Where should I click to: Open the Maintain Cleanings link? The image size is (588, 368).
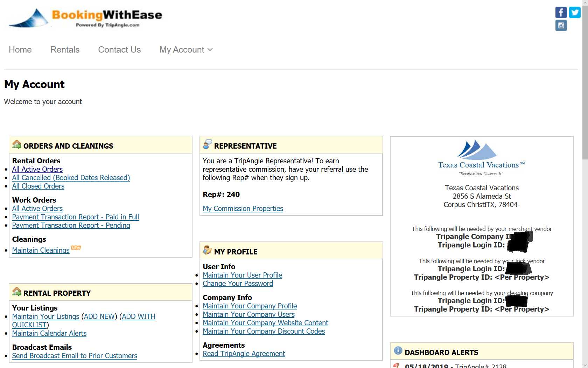(x=41, y=250)
